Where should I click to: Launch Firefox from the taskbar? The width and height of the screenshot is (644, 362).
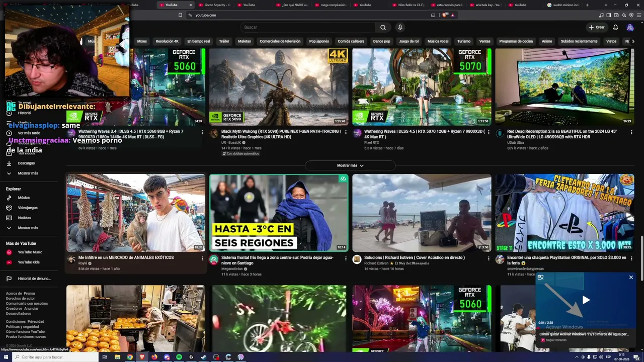[x=154, y=357]
